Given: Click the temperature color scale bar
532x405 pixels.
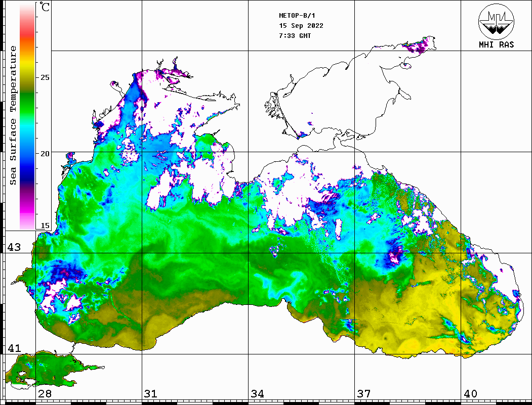Looking at the screenshot, I should point(27,116).
